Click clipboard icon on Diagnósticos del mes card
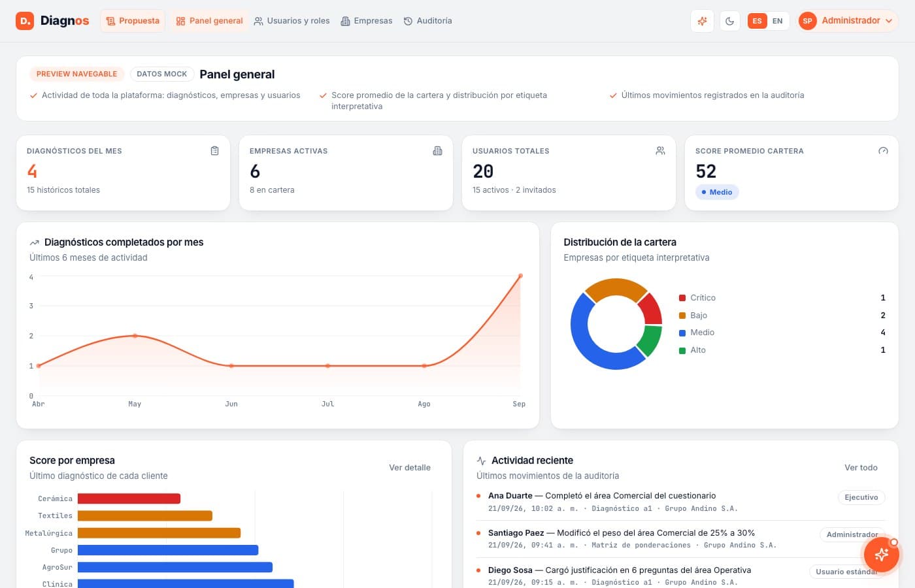The image size is (915, 588). pyautogui.click(x=214, y=151)
